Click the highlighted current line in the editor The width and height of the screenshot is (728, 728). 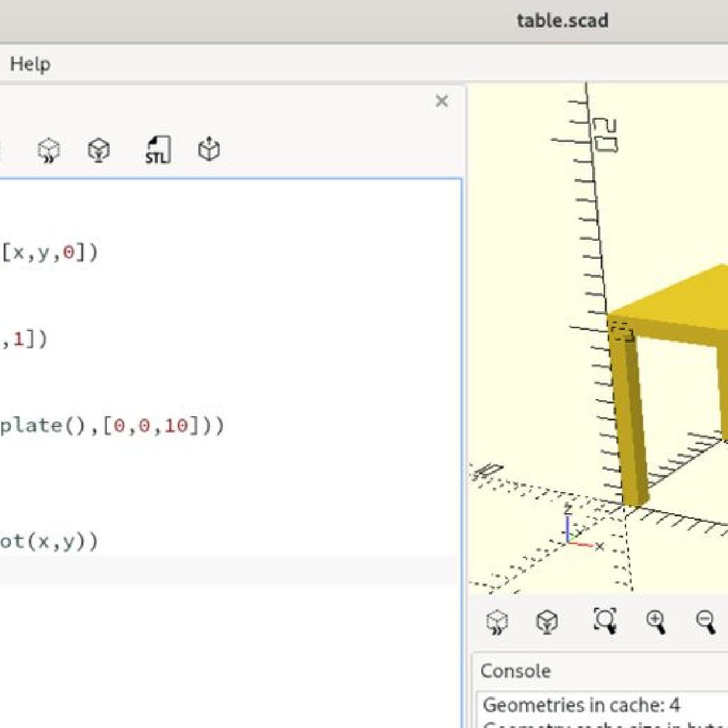229,570
